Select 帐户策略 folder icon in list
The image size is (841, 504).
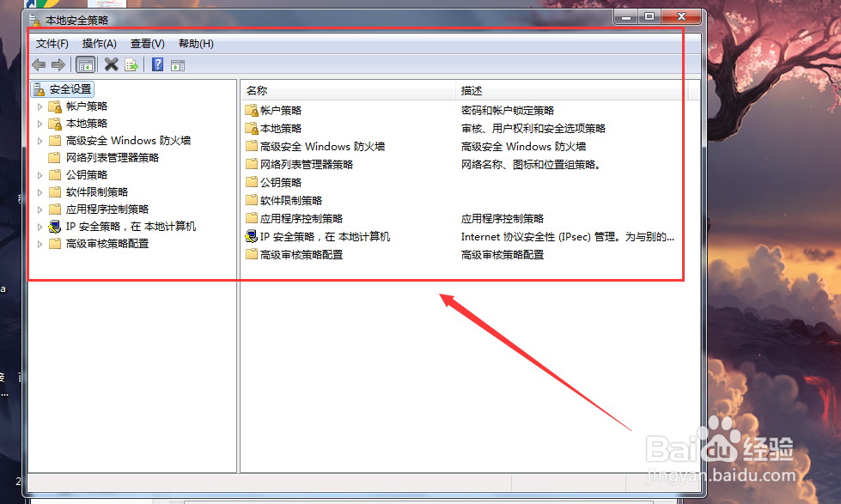coord(252,111)
